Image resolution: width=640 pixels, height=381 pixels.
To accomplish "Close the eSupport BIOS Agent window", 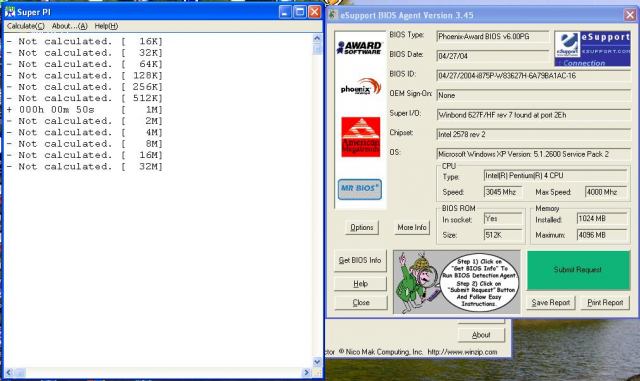I will pos(630,15).
